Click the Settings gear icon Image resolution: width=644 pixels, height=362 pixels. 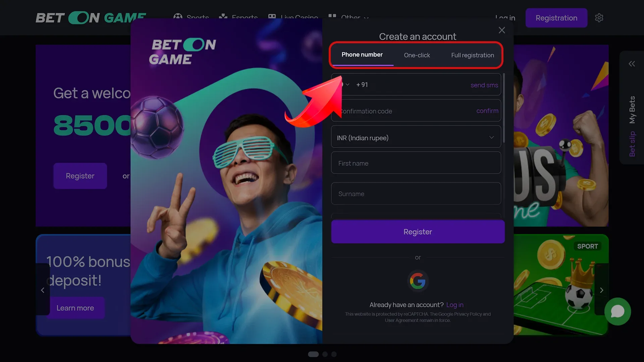pyautogui.click(x=599, y=18)
